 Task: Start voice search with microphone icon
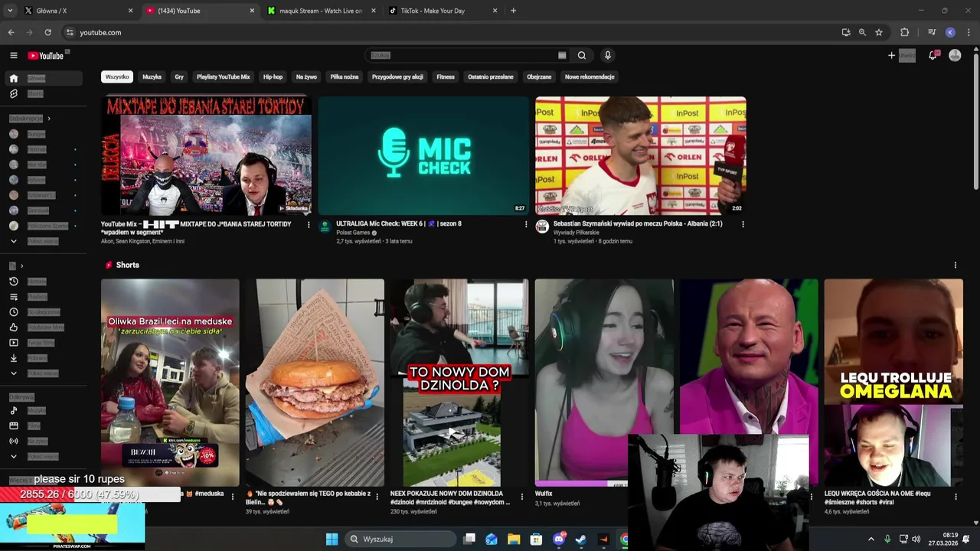coord(607,55)
